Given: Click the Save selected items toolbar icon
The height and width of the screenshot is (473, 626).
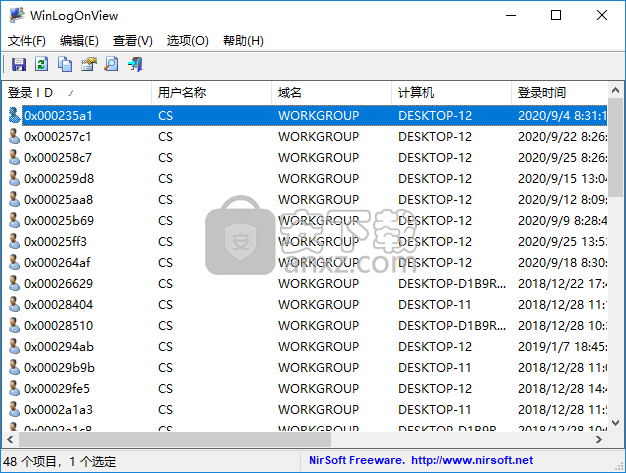Looking at the screenshot, I should pos(18,64).
